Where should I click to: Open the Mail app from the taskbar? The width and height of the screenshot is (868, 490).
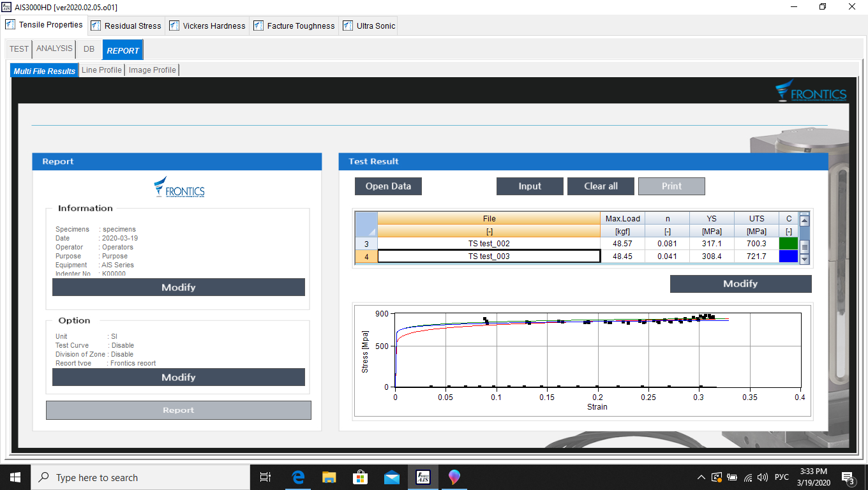click(391, 477)
